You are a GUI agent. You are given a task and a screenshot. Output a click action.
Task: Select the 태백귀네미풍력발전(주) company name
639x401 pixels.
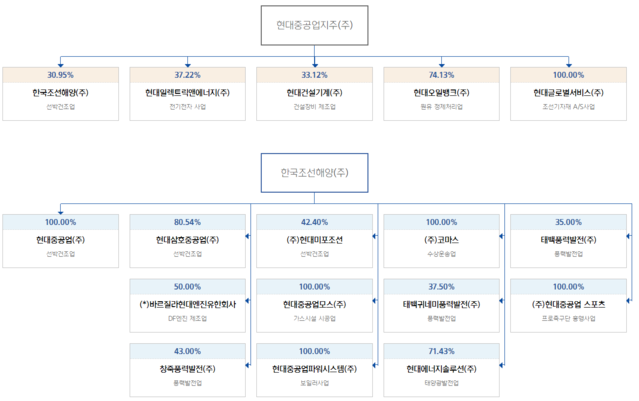(x=441, y=304)
